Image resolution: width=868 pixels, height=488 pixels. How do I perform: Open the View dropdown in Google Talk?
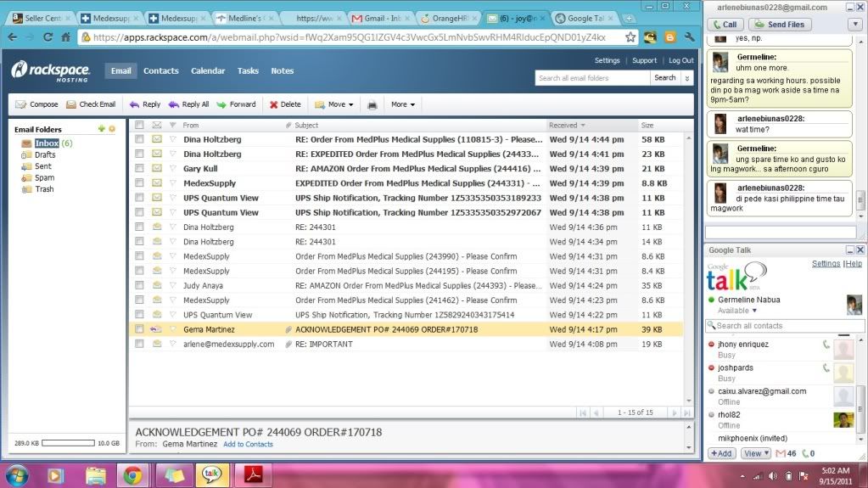(x=756, y=453)
